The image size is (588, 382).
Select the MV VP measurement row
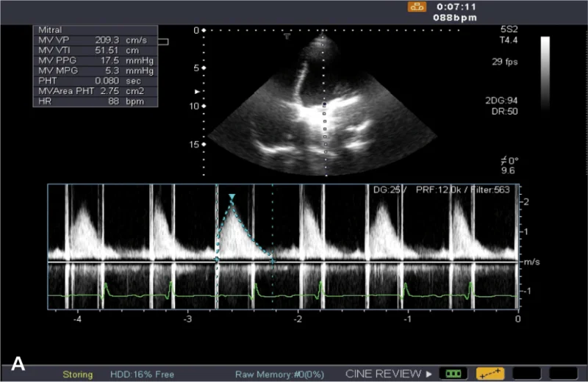pyautogui.click(x=96, y=40)
